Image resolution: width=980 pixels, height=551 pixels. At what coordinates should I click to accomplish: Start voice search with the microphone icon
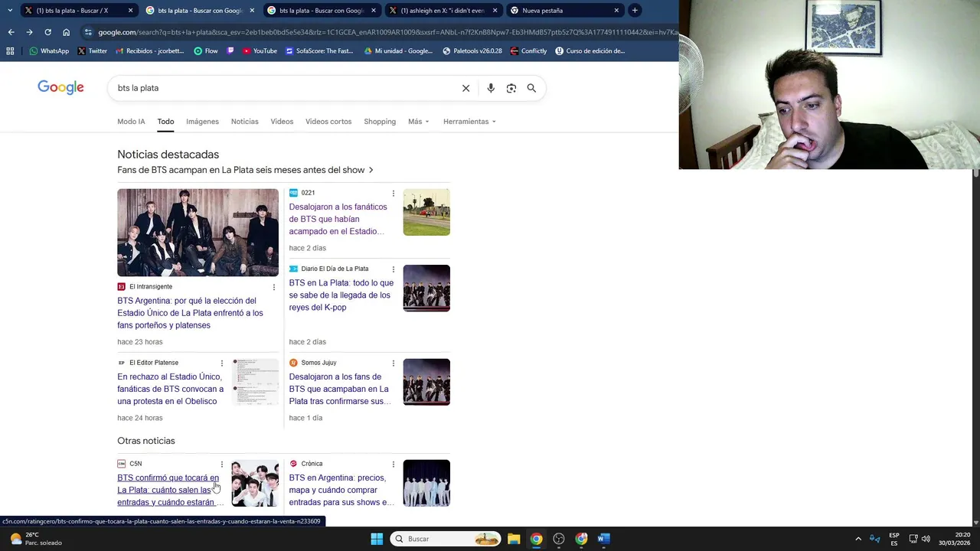[x=491, y=88]
